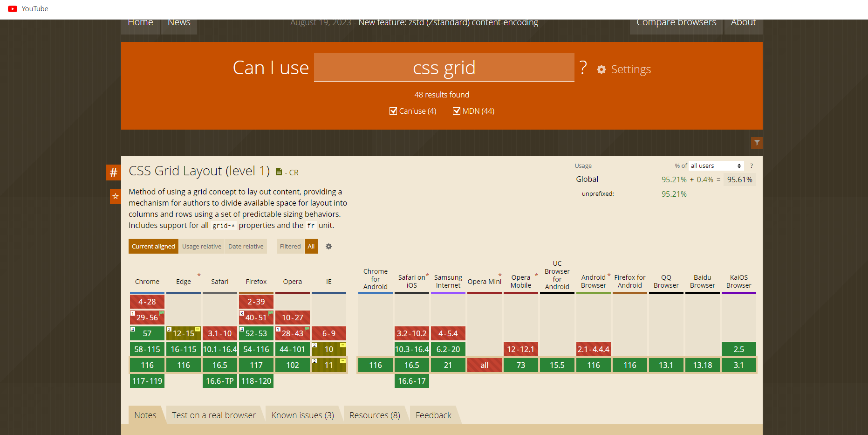Click Firefox 40-51 cell
The height and width of the screenshot is (435, 868).
[x=256, y=318]
